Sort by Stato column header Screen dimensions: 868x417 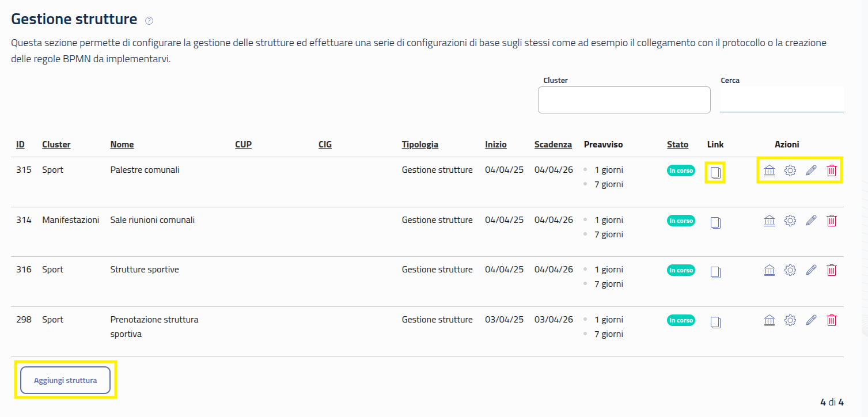(677, 145)
